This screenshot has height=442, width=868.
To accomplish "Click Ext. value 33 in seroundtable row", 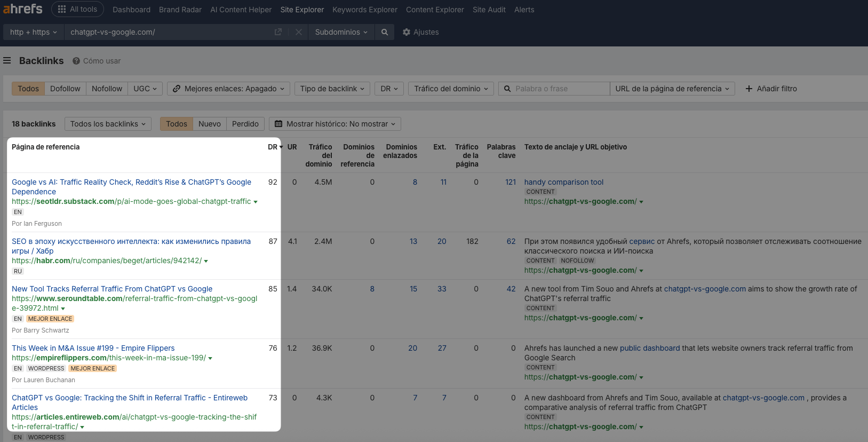I will coord(442,289).
